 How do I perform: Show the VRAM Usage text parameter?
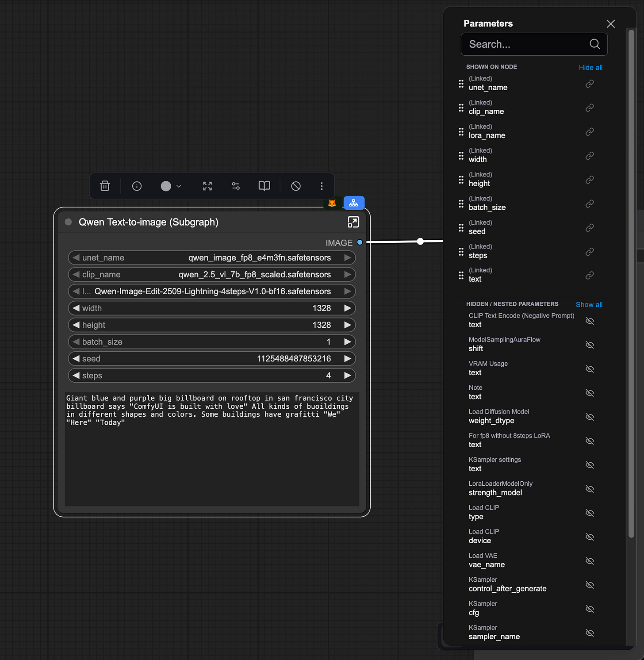(x=590, y=368)
